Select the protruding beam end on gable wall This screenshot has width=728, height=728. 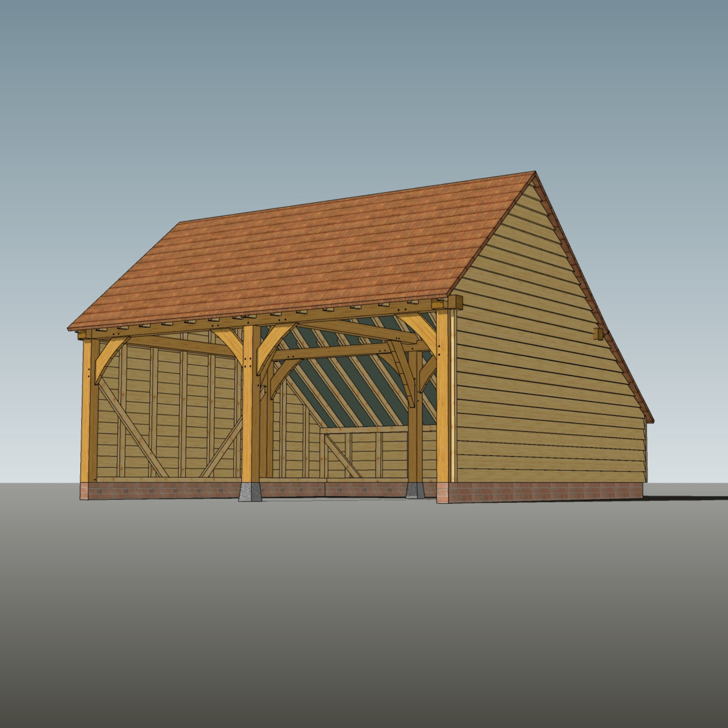(x=598, y=334)
